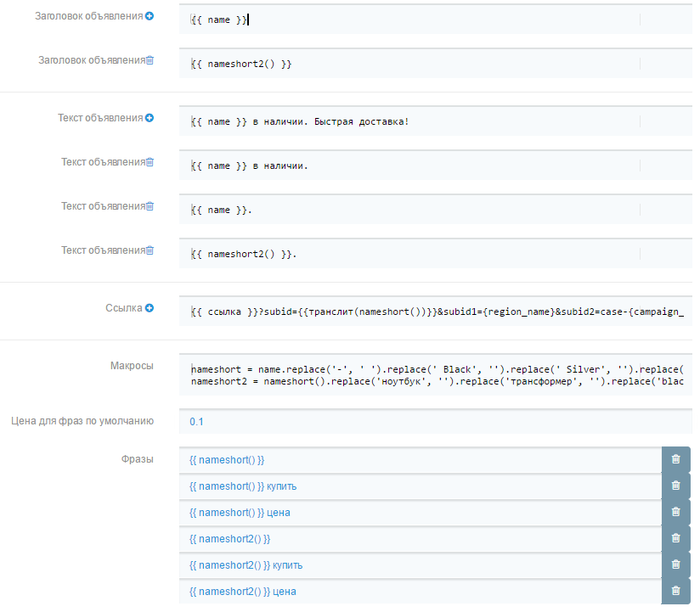Delete the '{{ nameshort2() }}.' ad text row
The width and height of the screenshot is (700, 612).
150,250
